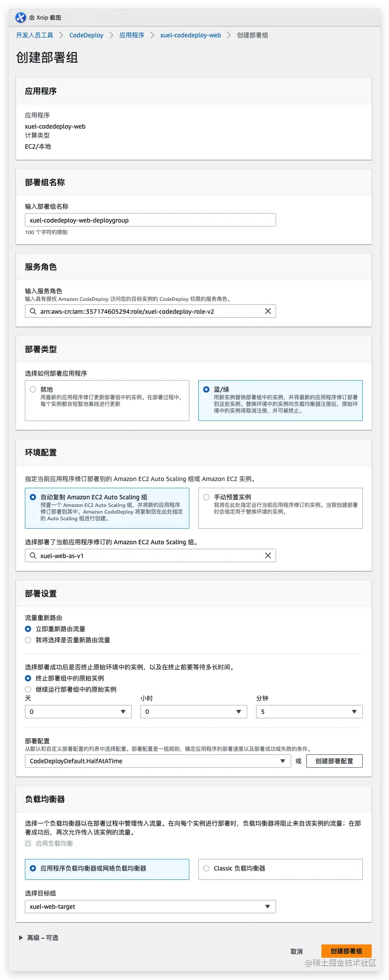
Task: Click 'xuel-codedeploy-web' application name value
Action: pos(55,126)
